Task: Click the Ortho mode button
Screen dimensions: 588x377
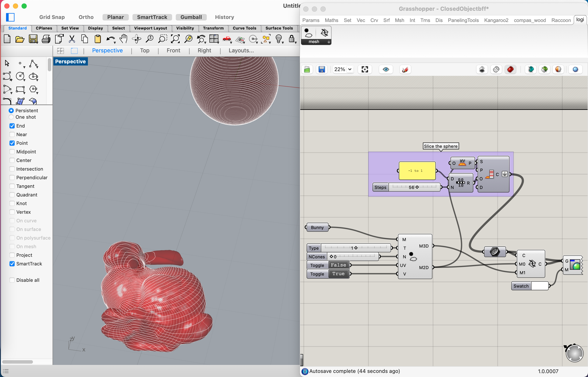Action: click(86, 17)
